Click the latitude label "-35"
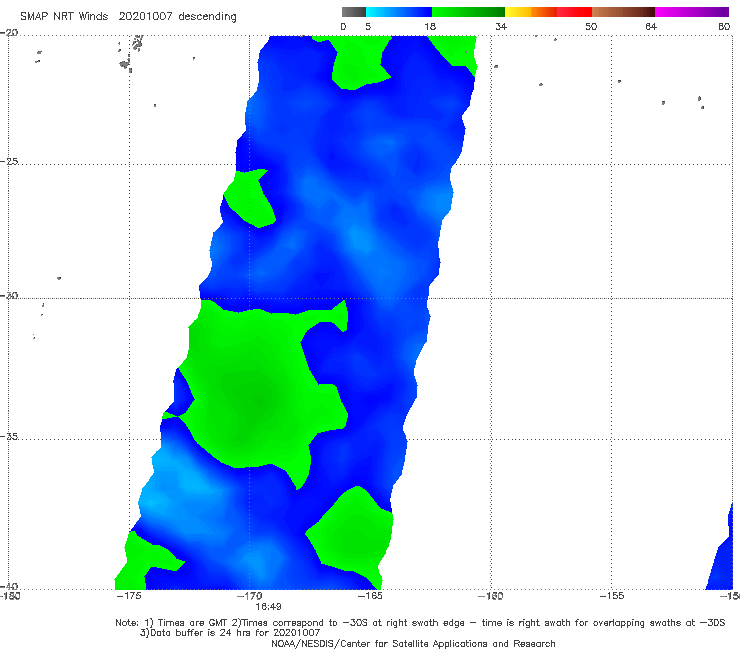Image resolution: width=740 pixels, height=650 pixels. click(x=9, y=436)
